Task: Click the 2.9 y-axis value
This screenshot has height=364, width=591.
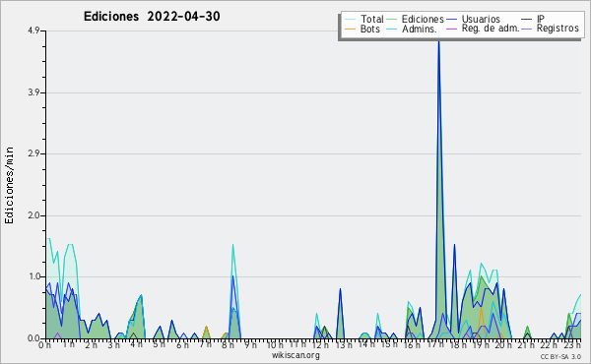Action: point(33,153)
